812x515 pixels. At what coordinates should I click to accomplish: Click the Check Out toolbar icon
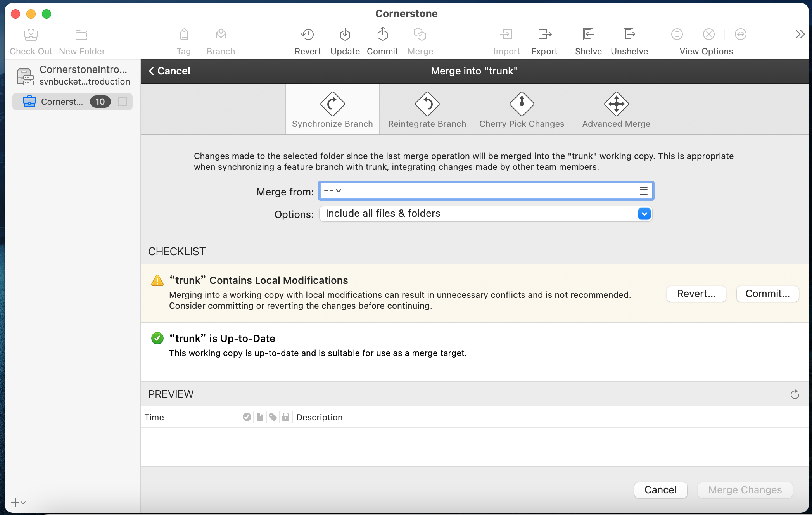click(31, 35)
